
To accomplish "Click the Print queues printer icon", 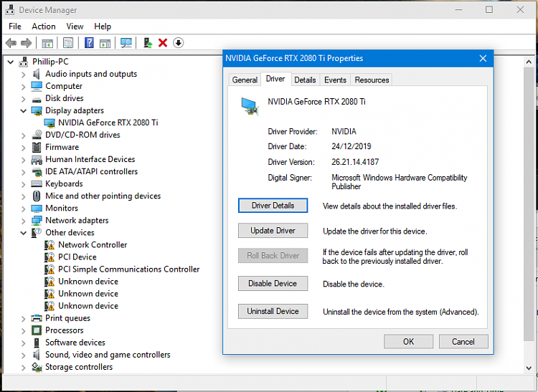I will 37,318.
